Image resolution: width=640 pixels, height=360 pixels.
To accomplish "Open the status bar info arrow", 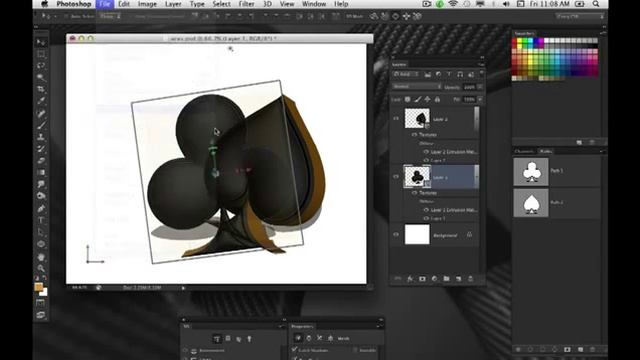I will click(x=183, y=288).
